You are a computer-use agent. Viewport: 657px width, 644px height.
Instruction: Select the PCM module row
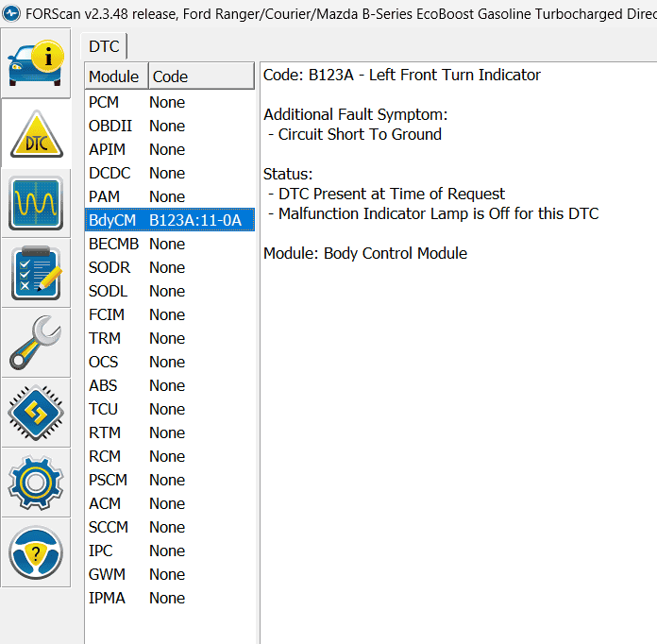tap(170, 102)
